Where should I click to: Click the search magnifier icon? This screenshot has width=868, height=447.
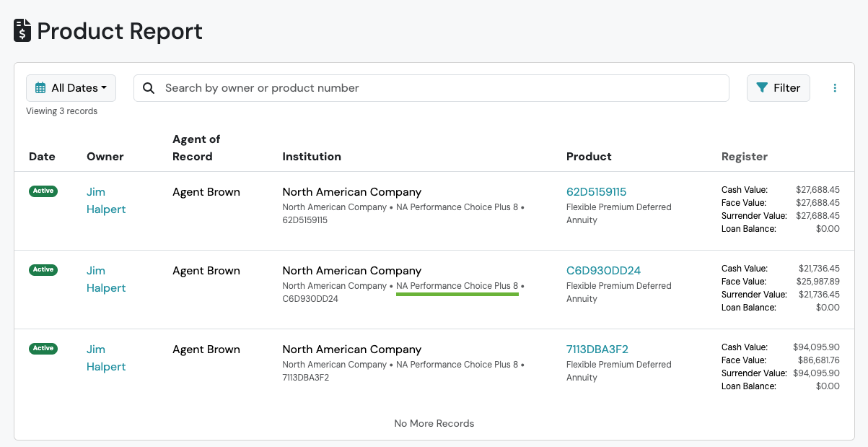pos(149,88)
